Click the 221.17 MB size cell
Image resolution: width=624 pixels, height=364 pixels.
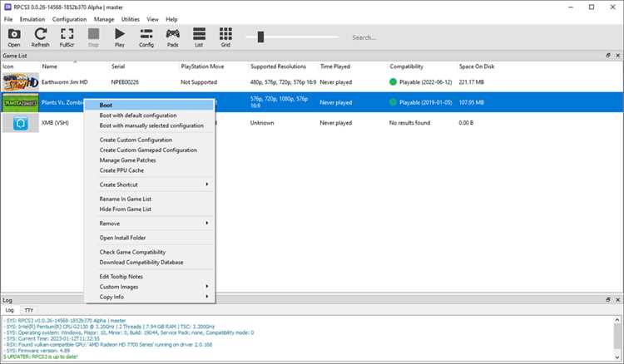471,82
